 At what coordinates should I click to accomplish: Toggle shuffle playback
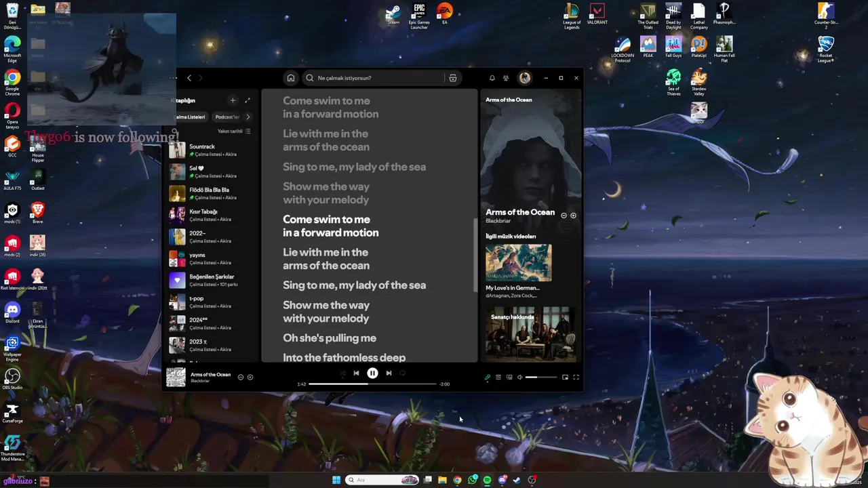click(x=342, y=373)
